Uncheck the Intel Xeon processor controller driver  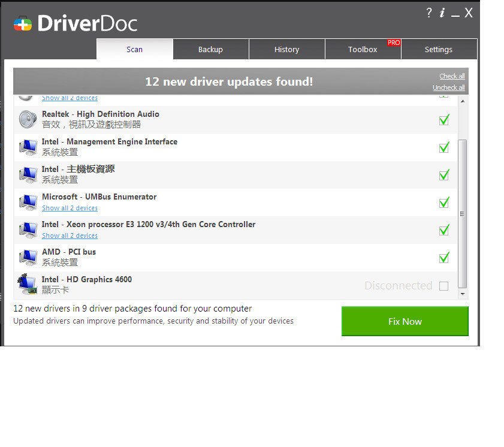pyautogui.click(x=444, y=231)
